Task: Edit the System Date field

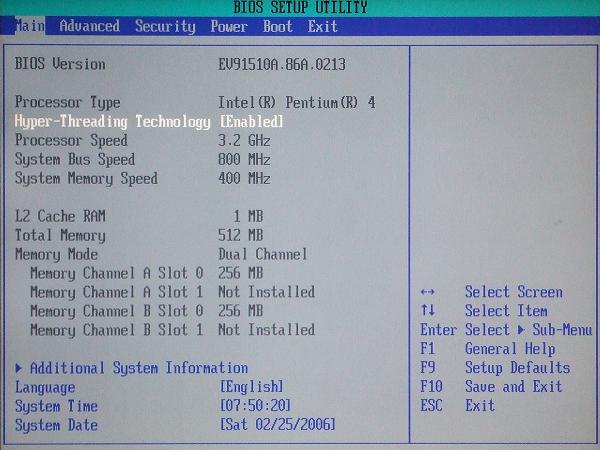Action: click(277, 425)
